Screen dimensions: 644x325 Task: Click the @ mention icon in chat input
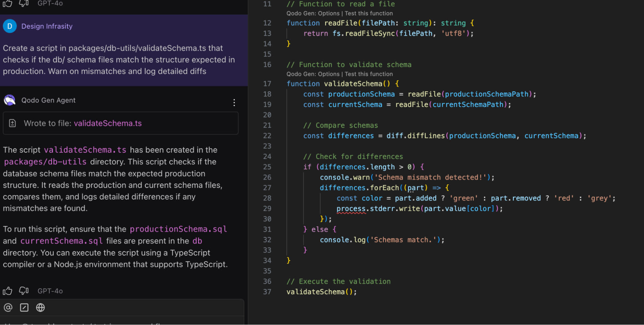(x=8, y=308)
